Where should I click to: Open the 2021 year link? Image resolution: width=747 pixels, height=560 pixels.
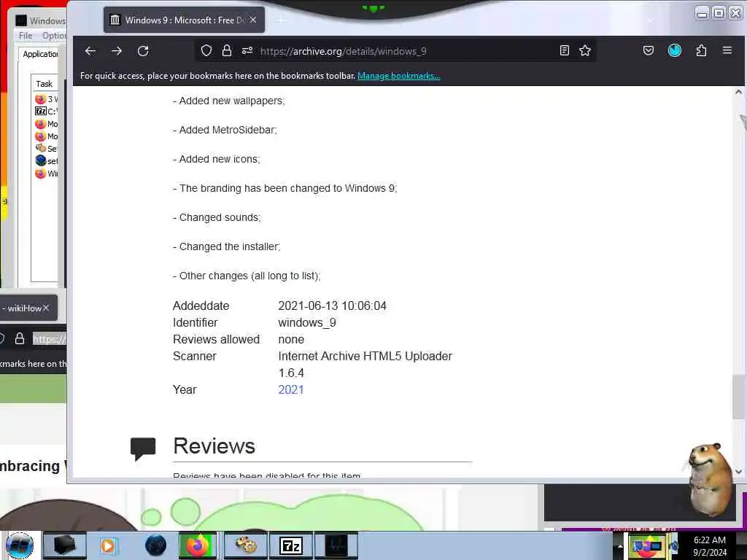(x=290, y=389)
